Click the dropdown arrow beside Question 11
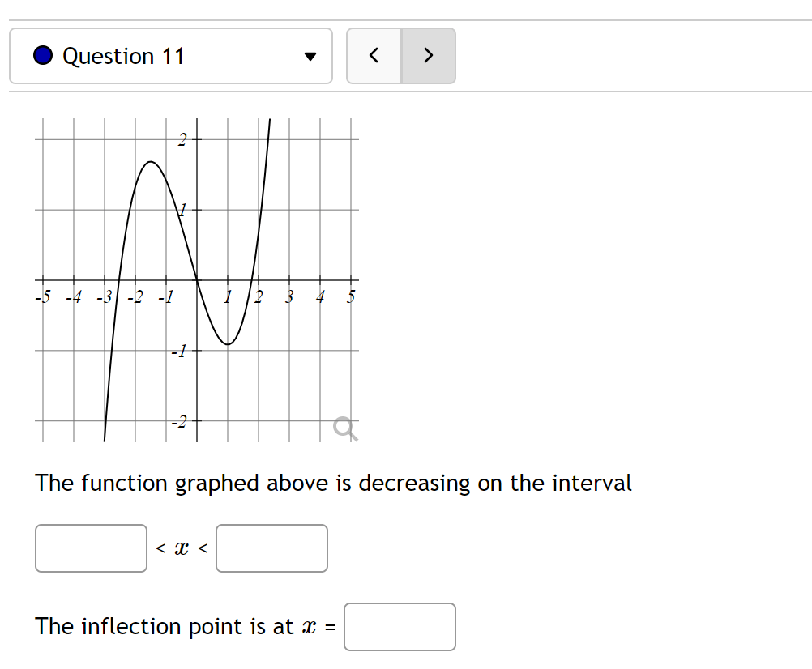This screenshot has height=669, width=812. pyautogui.click(x=310, y=57)
